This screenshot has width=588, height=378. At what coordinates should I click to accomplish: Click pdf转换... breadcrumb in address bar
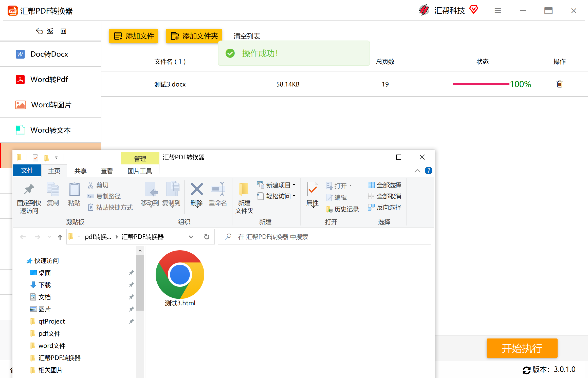pos(98,237)
